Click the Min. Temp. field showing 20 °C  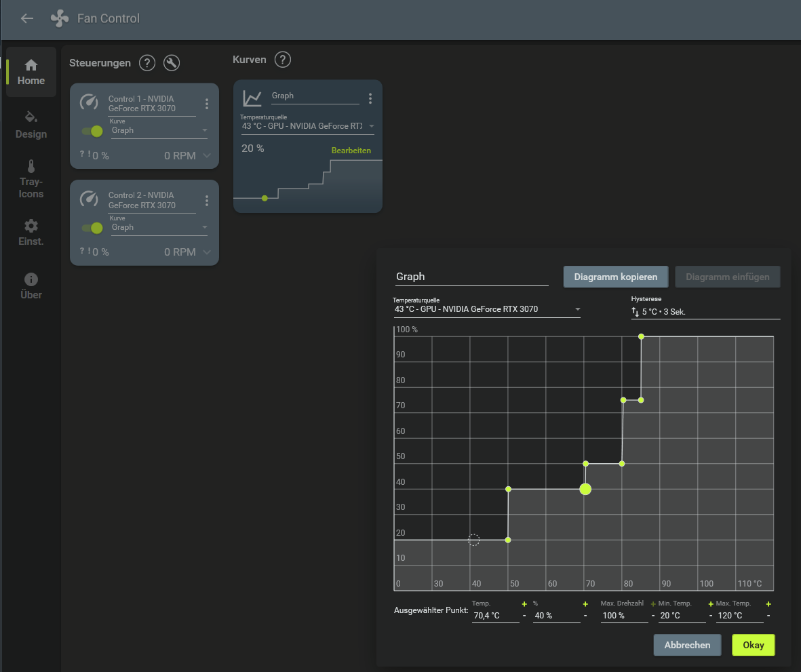(682, 615)
